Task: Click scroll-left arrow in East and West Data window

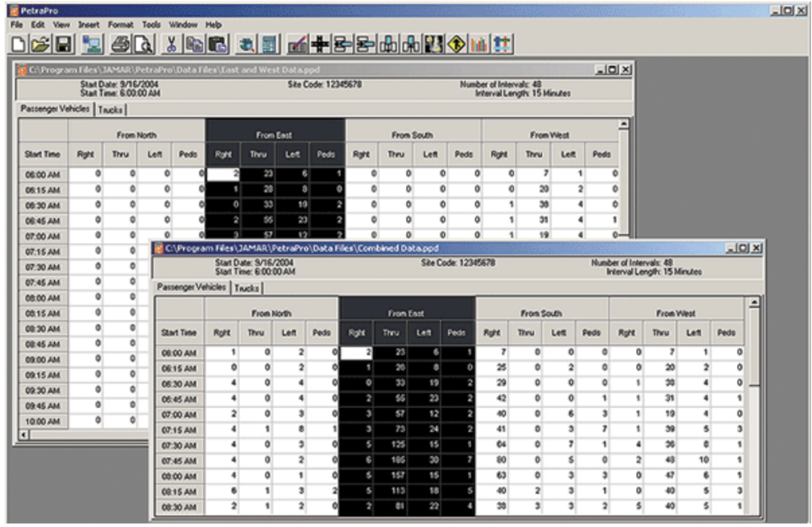Action: point(23,435)
